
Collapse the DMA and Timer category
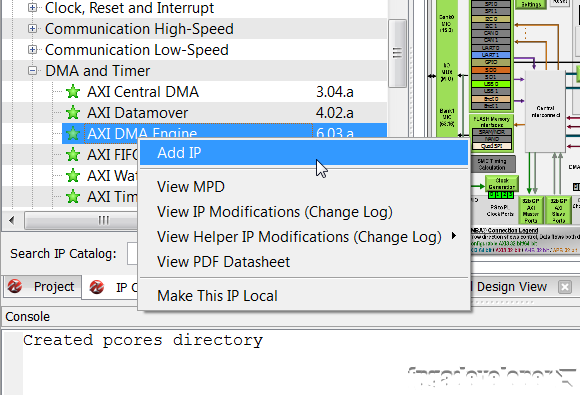coord(33,71)
